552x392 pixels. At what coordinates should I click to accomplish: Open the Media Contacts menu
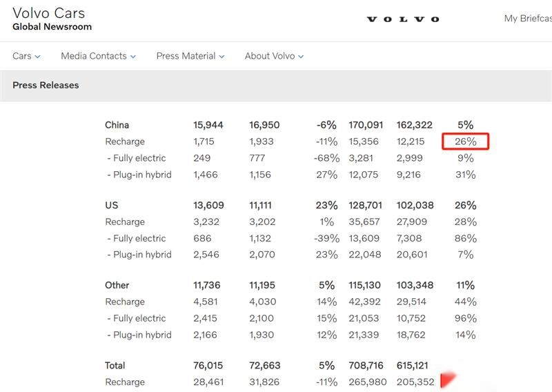pyautogui.click(x=98, y=56)
